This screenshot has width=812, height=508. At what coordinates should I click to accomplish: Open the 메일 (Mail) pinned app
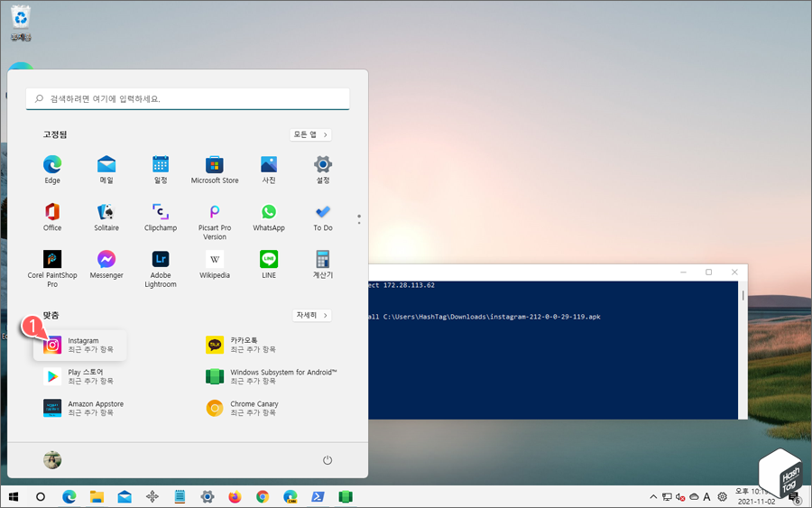(x=106, y=170)
